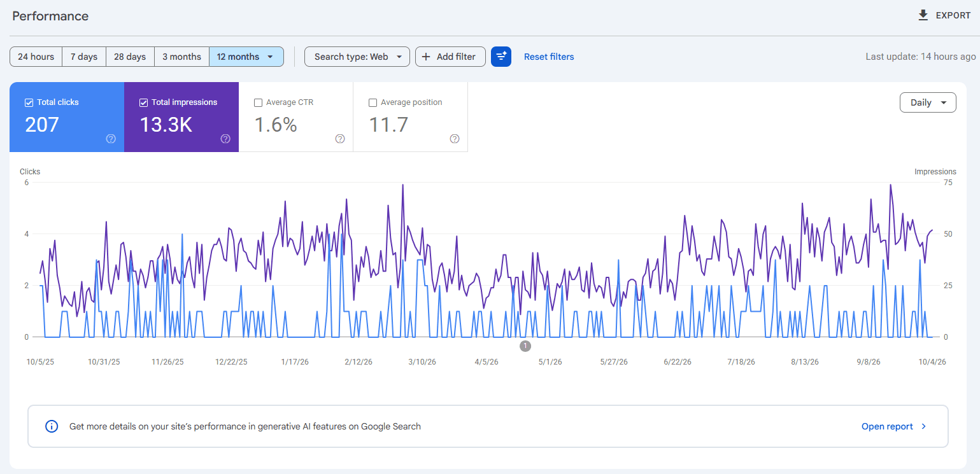The height and width of the screenshot is (474, 980).
Task: Click the annotation marker labeled 1 on the chart
Action: (525, 346)
